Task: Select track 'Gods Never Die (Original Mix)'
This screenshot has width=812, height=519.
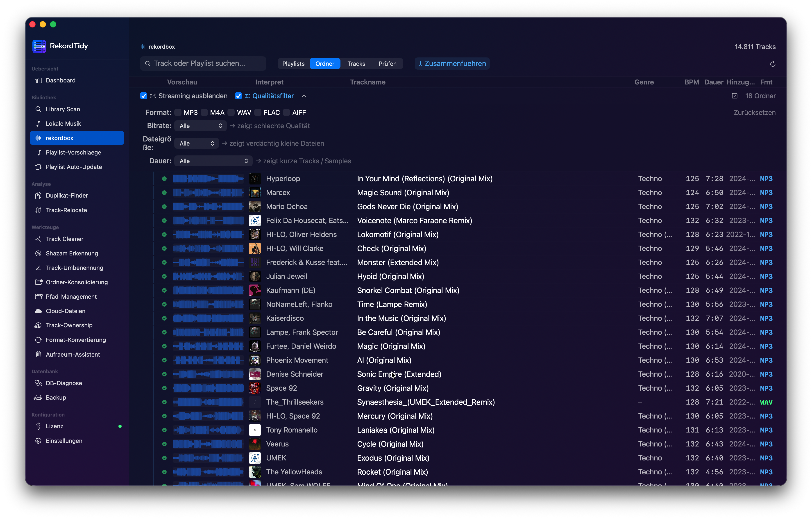Action: [407, 207]
